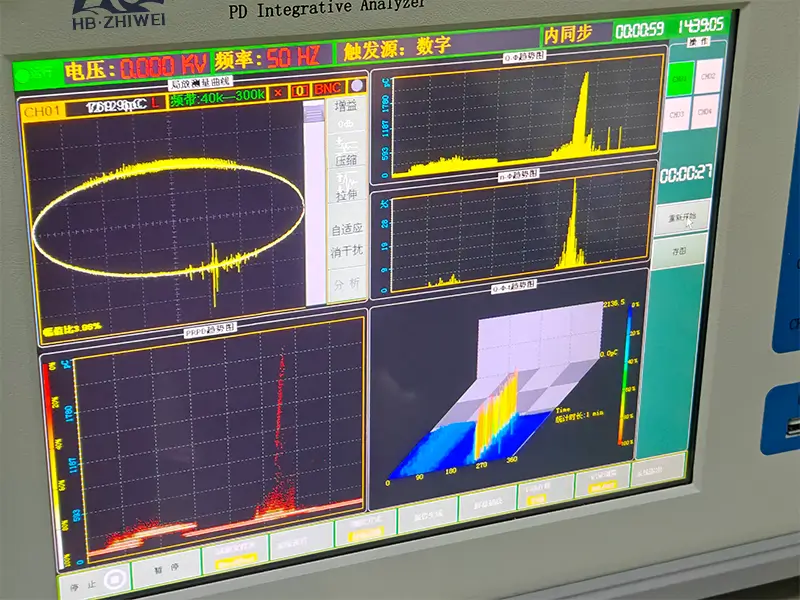
Task: Select channel CH02 in the 操作 panel
Action: [x=708, y=76]
